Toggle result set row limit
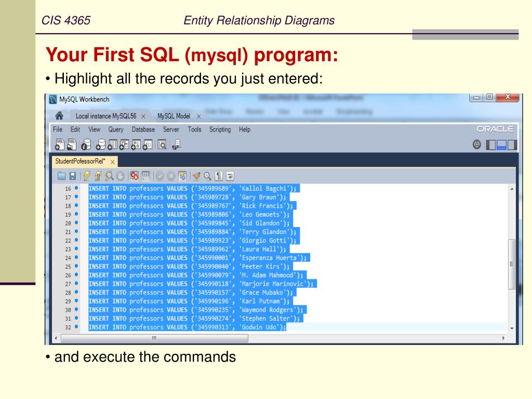The image size is (532, 399). pyautogui.click(x=145, y=176)
